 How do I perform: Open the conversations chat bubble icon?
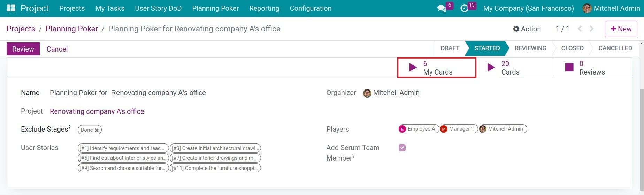[442, 8]
